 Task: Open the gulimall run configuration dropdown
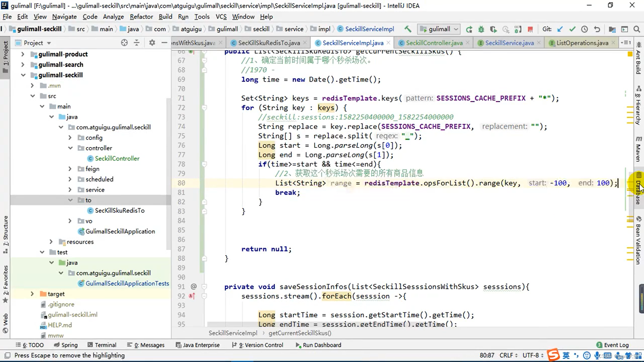tap(439, 29)
